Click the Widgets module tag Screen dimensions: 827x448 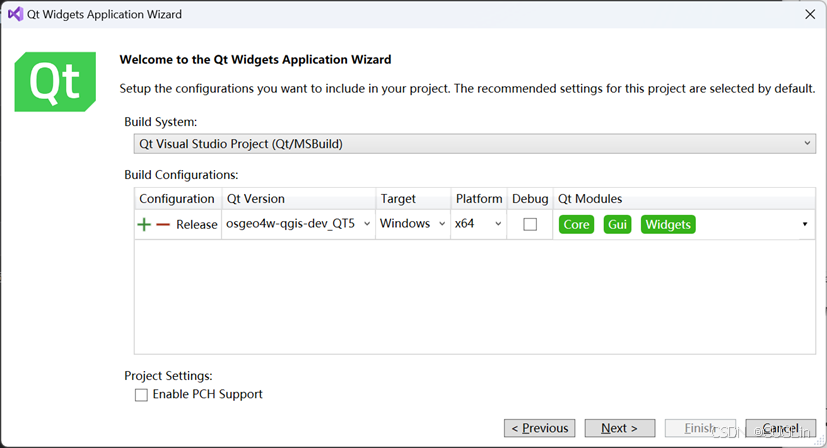pos(668,224)
